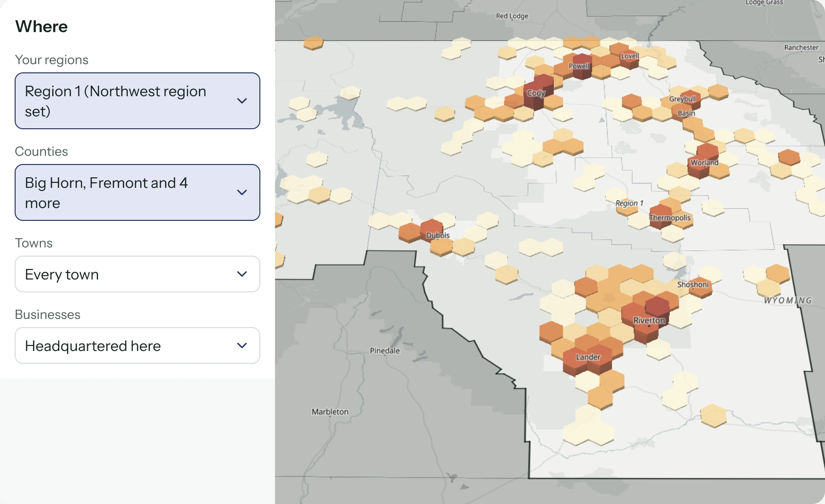Select Riverton on the map
This screenshot has width=825, height=504.
pyautogui.click(x=649, y=321)
